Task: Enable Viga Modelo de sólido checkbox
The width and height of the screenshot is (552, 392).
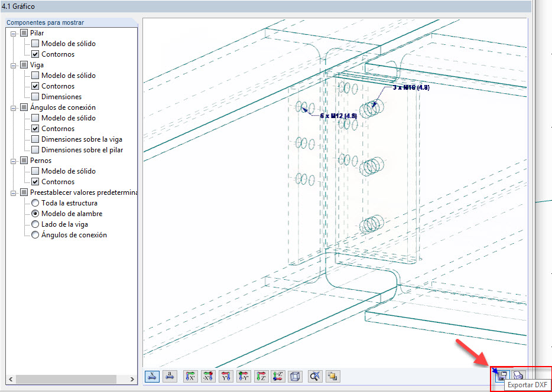Action: (x=35, y=76)
